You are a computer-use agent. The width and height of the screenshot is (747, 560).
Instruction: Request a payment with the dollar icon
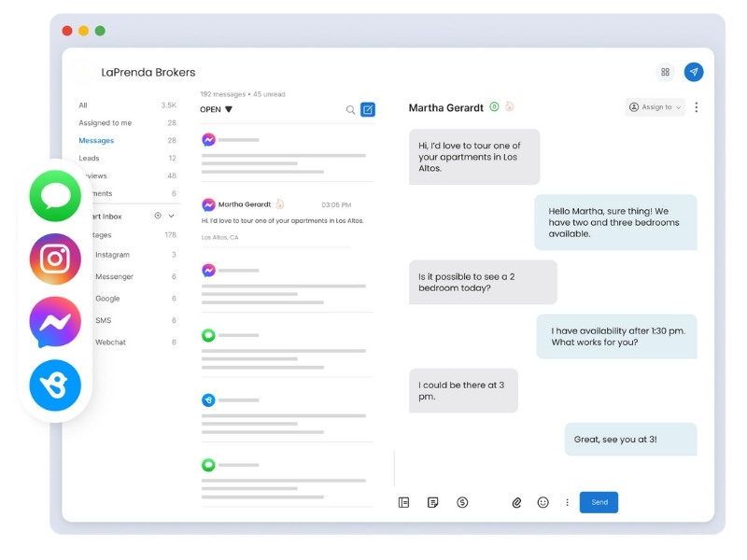tap(461, 502)
